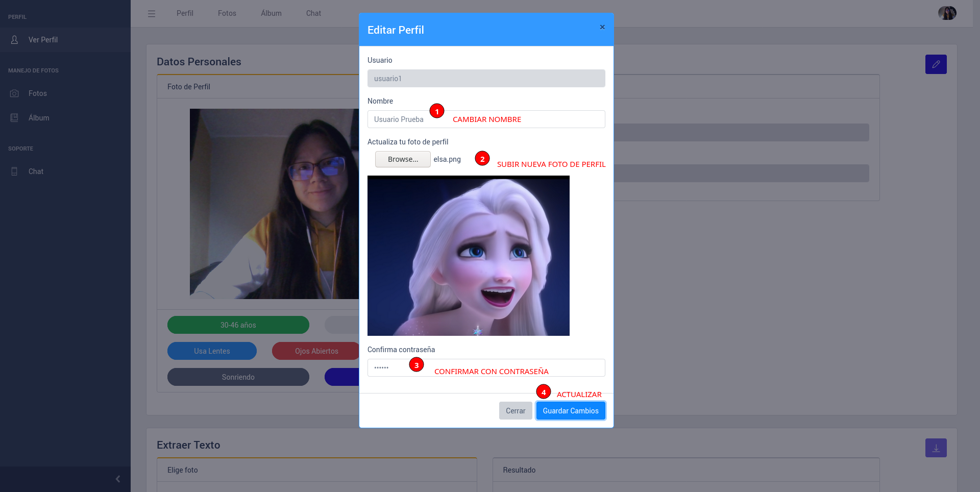Click the Cerrar button
This screenshot has width=980, height=492.
point(516,411)
